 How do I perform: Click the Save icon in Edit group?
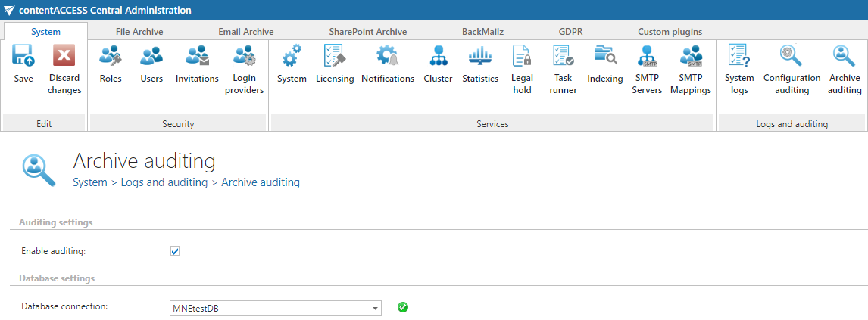[23, 57]
